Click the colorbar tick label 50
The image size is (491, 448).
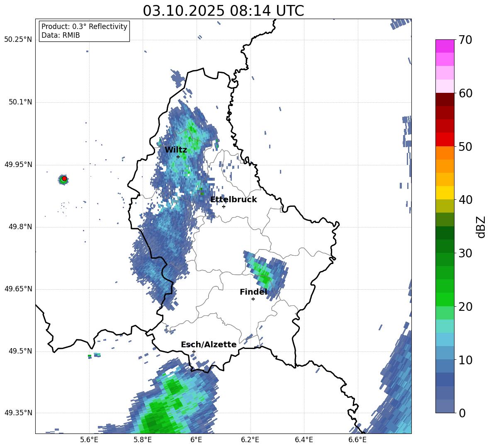(465, 146)
